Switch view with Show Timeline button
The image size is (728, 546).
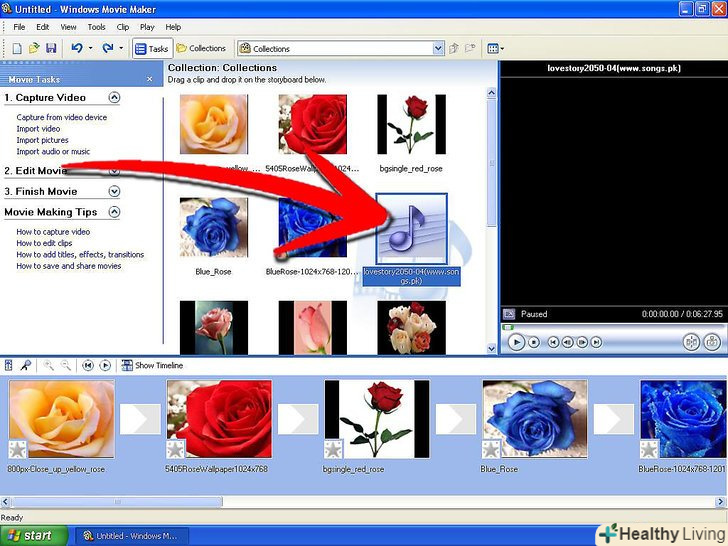click(152, 365)
